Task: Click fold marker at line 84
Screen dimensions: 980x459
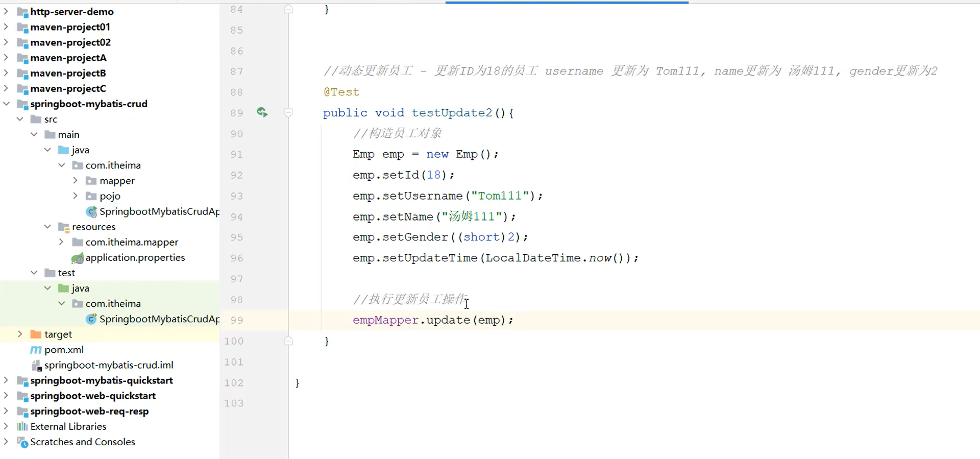Action: click(x=288, y=9)
